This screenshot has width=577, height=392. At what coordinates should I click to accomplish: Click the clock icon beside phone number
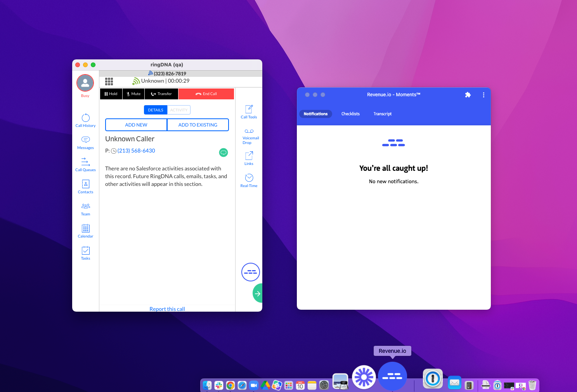pos(114,151)
